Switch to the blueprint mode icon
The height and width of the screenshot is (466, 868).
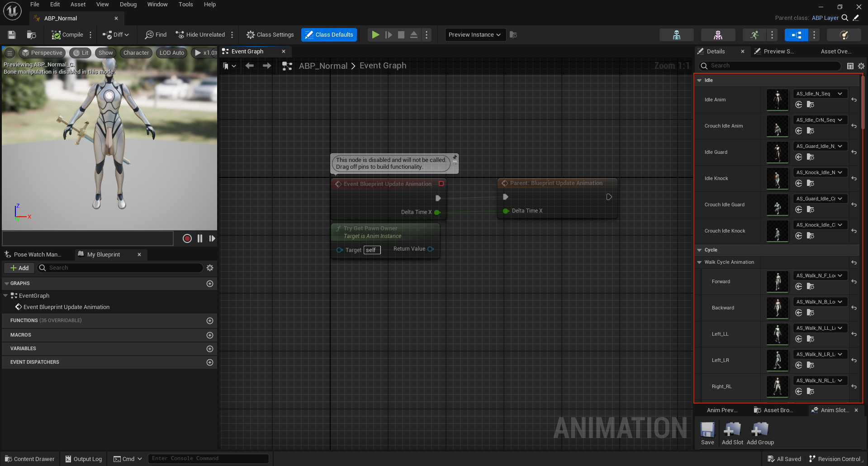[797, 35]
